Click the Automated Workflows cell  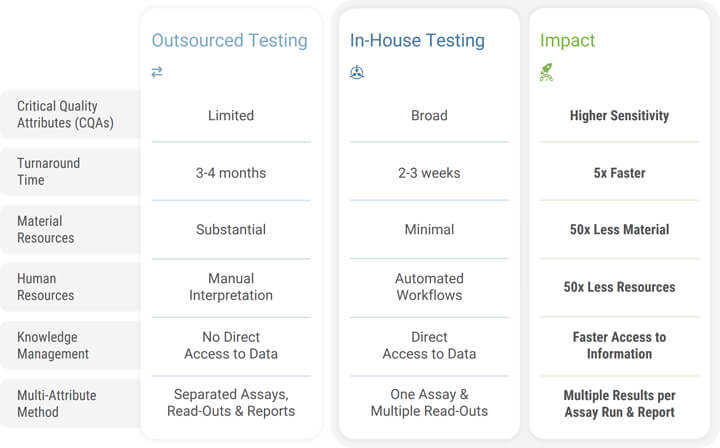[429, 287]
